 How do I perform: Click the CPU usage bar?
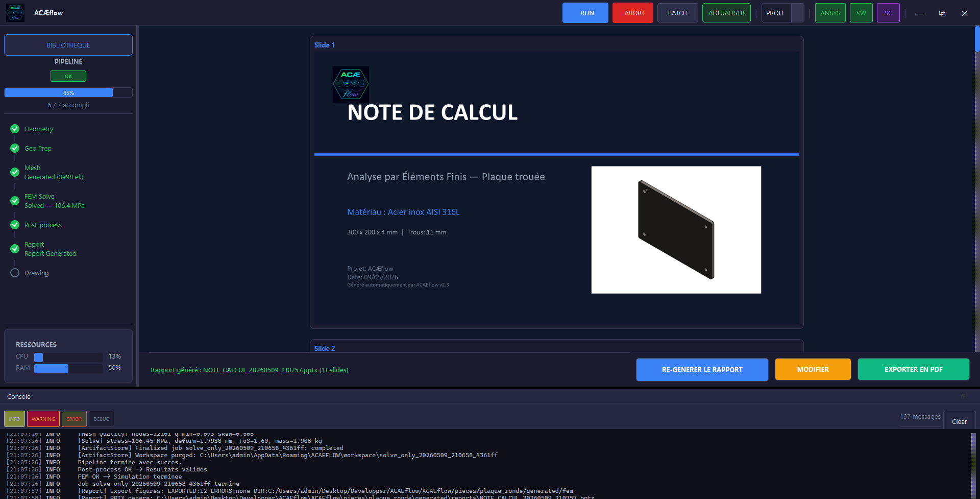click(68, 357)
